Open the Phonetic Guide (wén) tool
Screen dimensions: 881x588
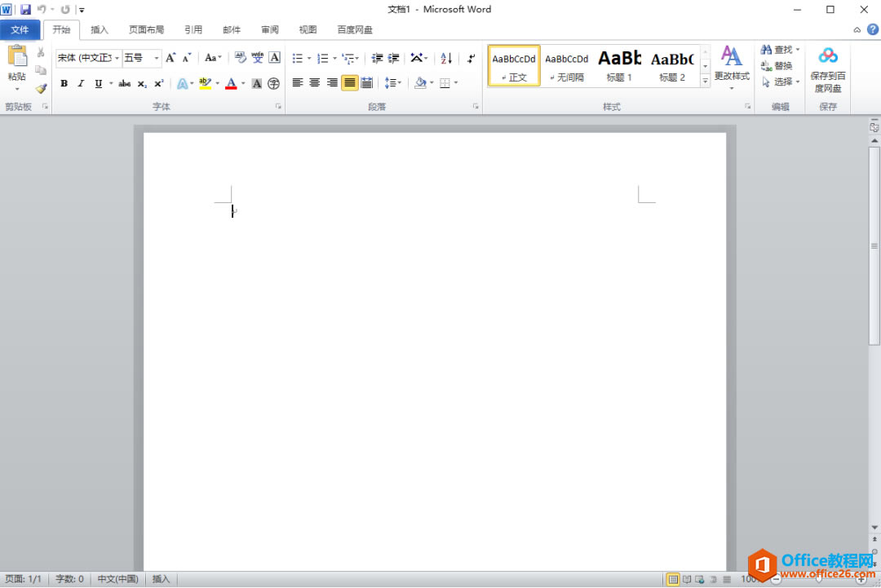point(257,57)
